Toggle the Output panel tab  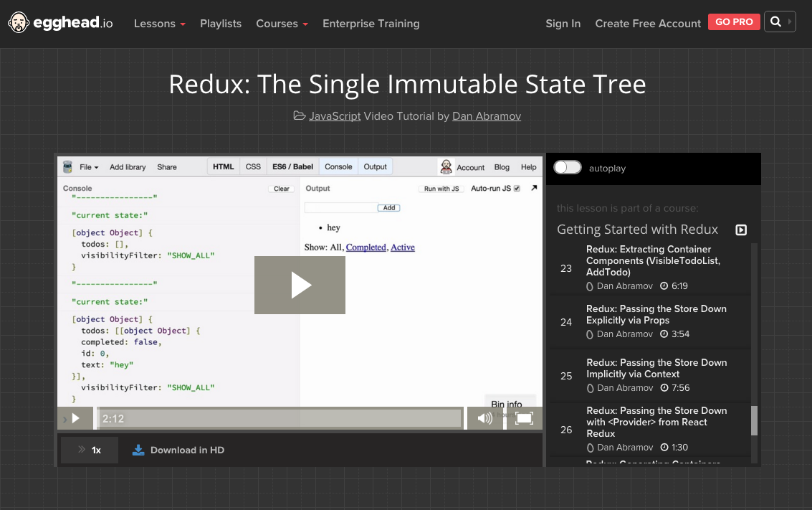pyautogui.click(x=375, y=166)
